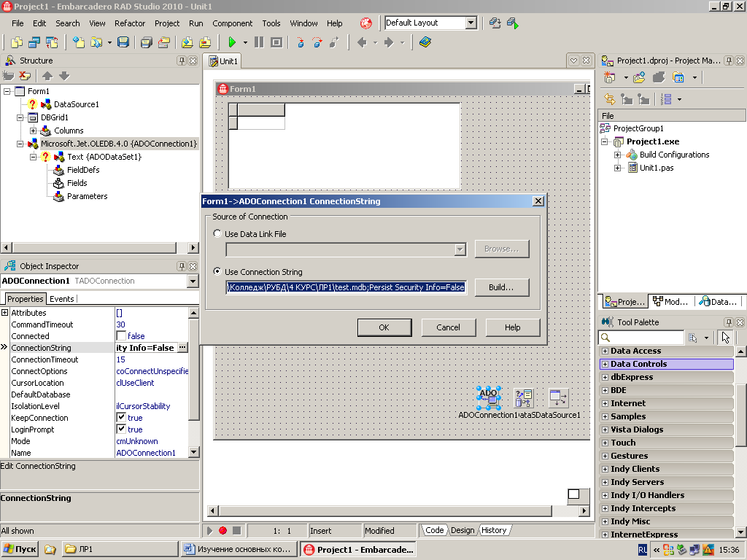Expand Build Configurations in Project Manager
Image resolution: width=747 pixels, height=560 pixels.
(617, 155)
